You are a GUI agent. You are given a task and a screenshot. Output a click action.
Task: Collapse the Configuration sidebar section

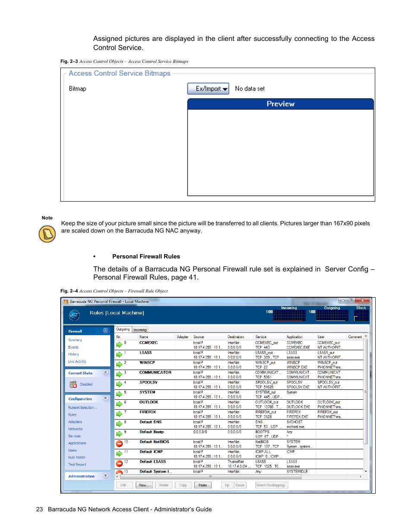point(105,398)
